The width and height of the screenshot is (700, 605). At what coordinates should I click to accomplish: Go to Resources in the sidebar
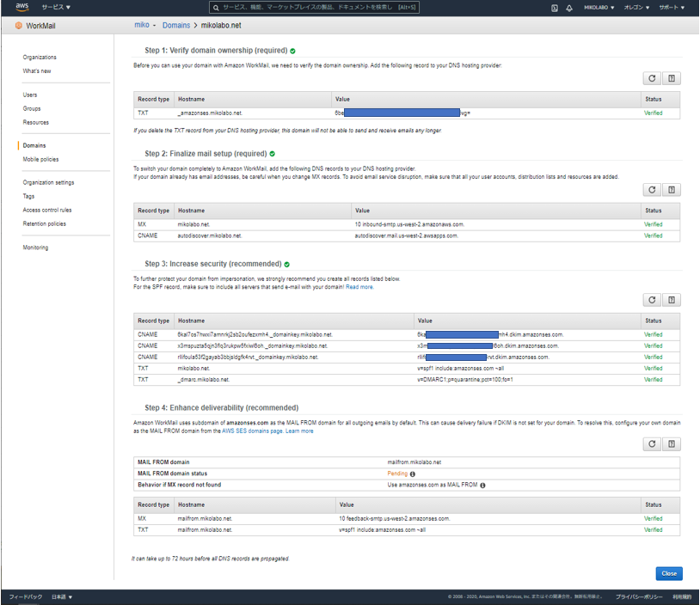tap(36, 123)
